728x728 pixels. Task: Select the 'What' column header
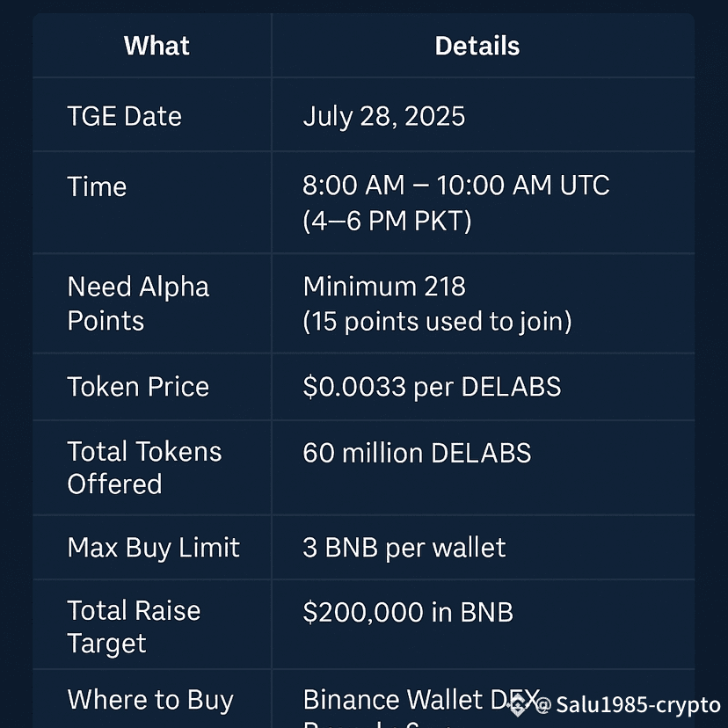pos(157,46)
